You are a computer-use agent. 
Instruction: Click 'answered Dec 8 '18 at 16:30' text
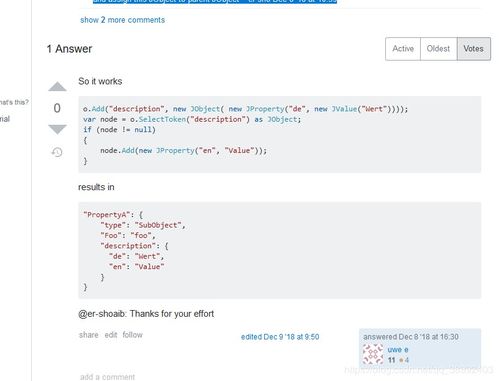pyautogui.click(x=411, y=337)
